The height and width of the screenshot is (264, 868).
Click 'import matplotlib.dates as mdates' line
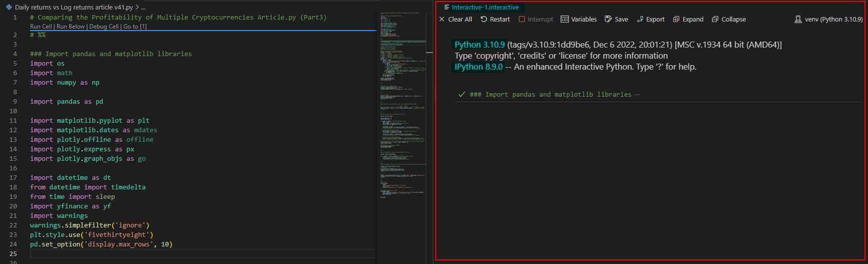[x=94, y=130]
